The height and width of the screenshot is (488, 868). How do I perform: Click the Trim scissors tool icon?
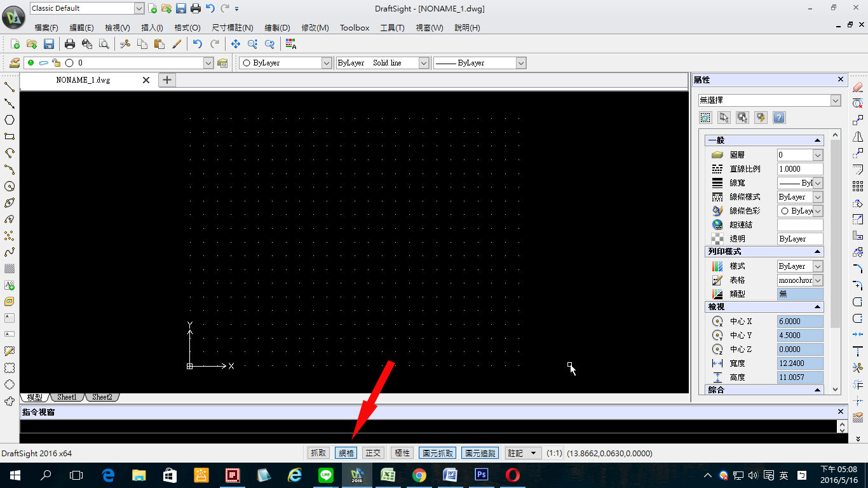(858, 368)
